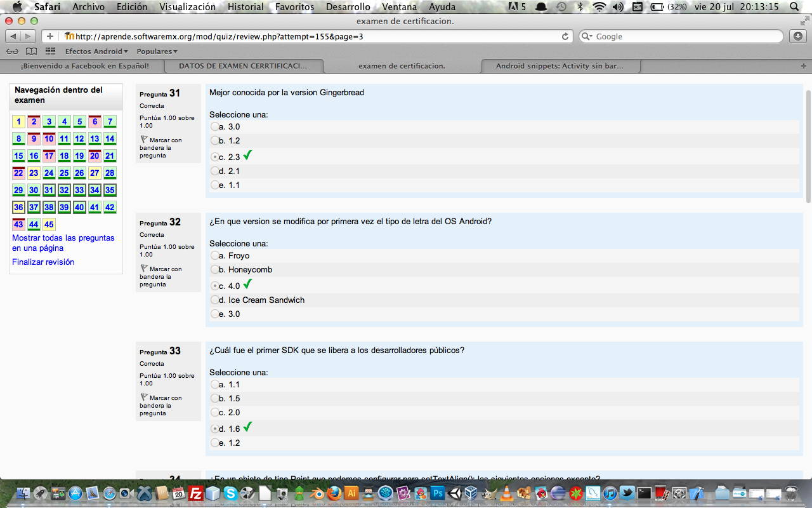Jump to question 17 in navigation
812x508 pixels.
pyautogui.click(x=49, y=156)
